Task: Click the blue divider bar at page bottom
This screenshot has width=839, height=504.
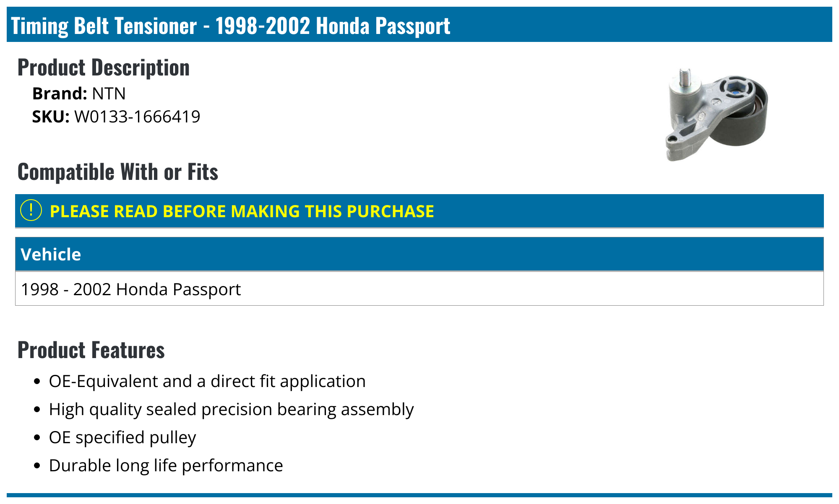Action: tap(419, 495)
